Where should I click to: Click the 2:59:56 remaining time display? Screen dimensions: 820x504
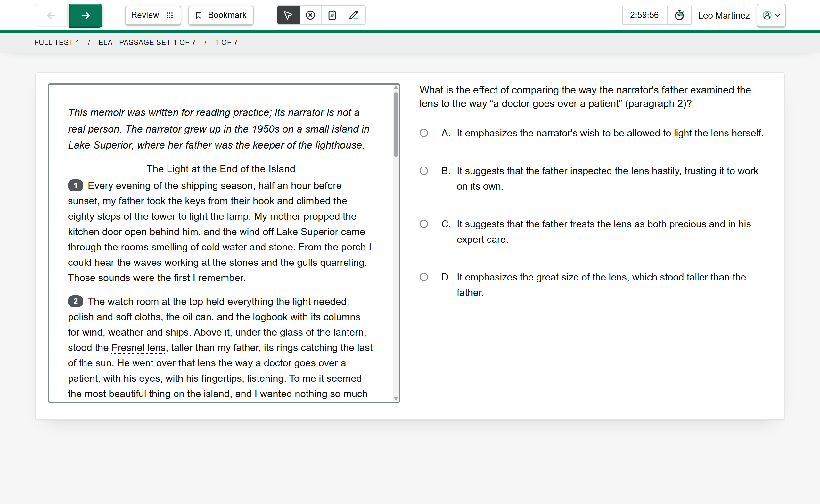pos(644,15)
